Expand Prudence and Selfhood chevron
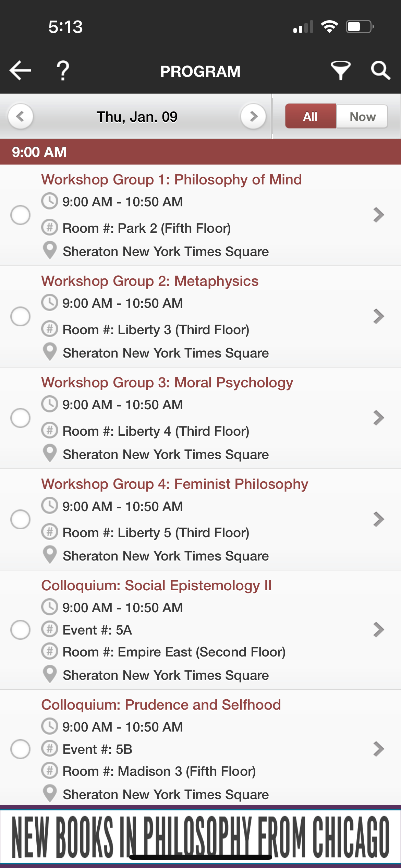This screenshot has width=401, height=868. point(378,749)
